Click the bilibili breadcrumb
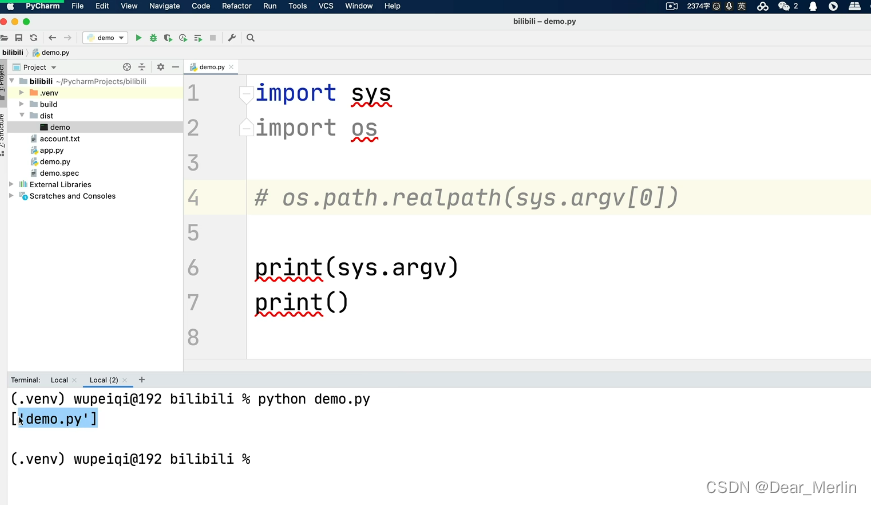This screenshot has height=505, width=871. [x=13, y=52]
